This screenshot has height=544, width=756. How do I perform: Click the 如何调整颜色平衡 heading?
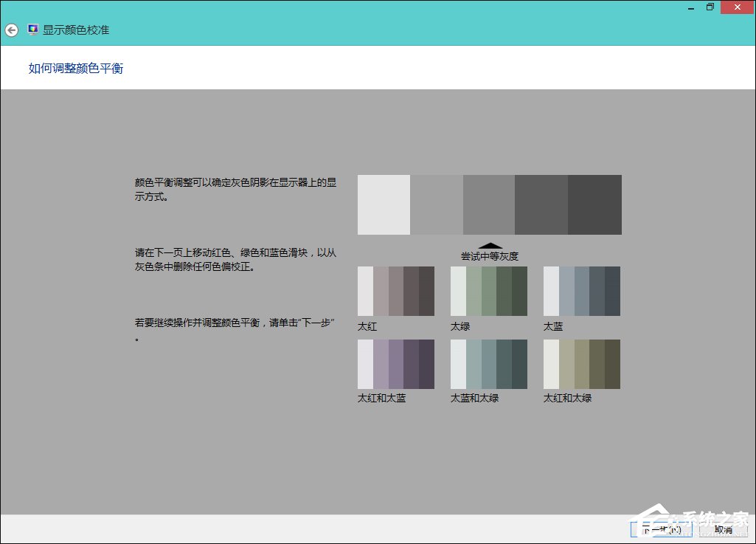tap(75, 68)
